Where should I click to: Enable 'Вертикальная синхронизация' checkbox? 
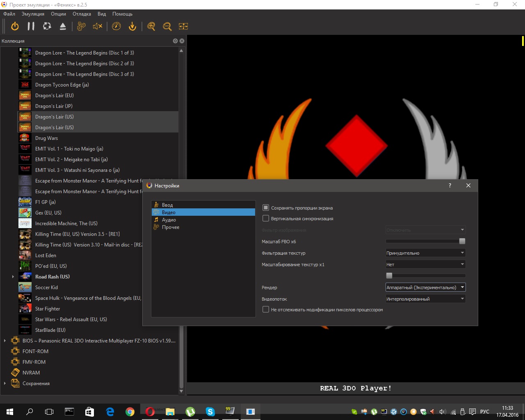click(x=266, y=219)
